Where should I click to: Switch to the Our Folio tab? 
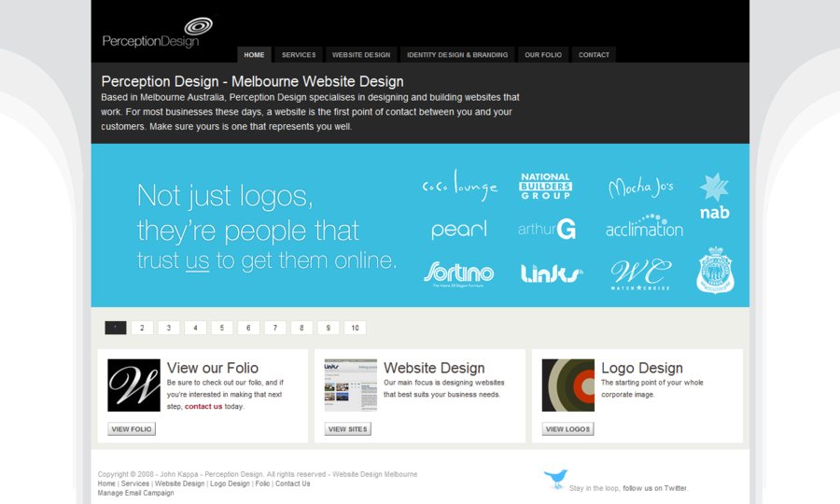point(543,55)
